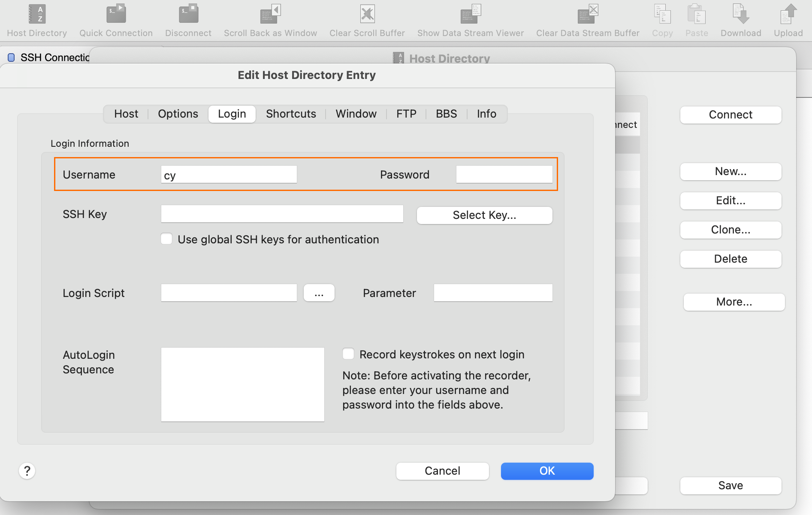Image resolution: width=812 pixels, height=515 pixels.
Task: Switch to the Host tab
Action: (x=126, y=114)
